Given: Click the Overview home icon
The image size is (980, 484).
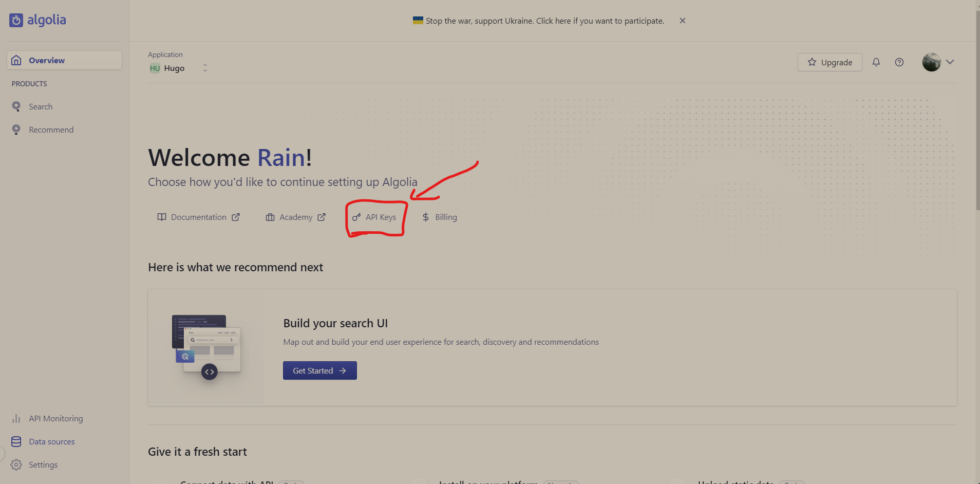Looking at the screenshot, I should (x=16, y=60).
